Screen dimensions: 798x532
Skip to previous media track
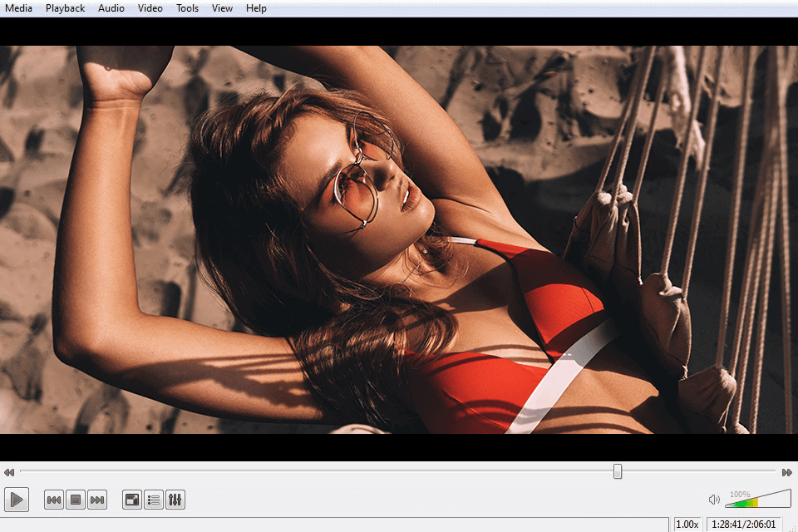tap(54, 500)
